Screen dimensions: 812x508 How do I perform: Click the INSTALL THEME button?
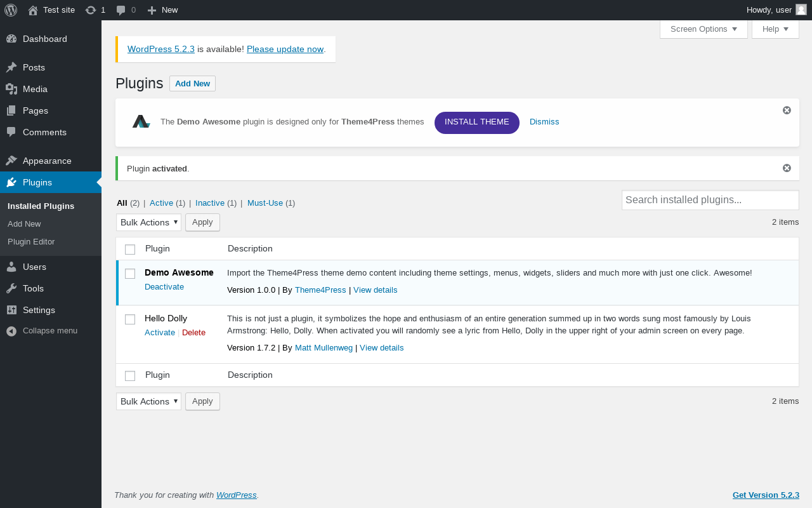tap(477, 123)
